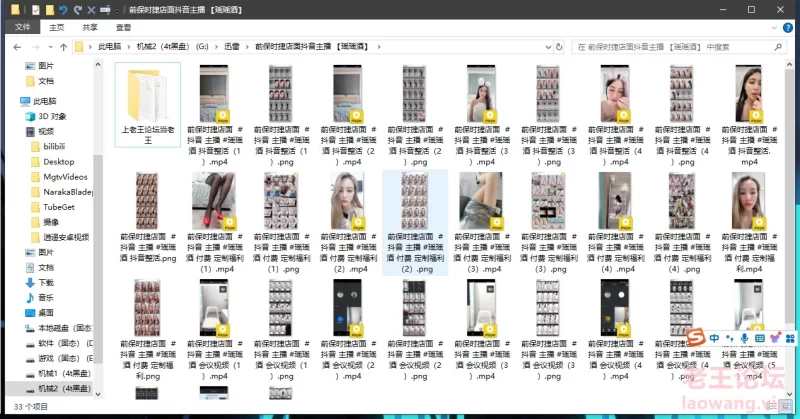This screenshot has height=419, width=800.
Task: Click the New folder icon in quick access toolbar
Action: (49, 10)
